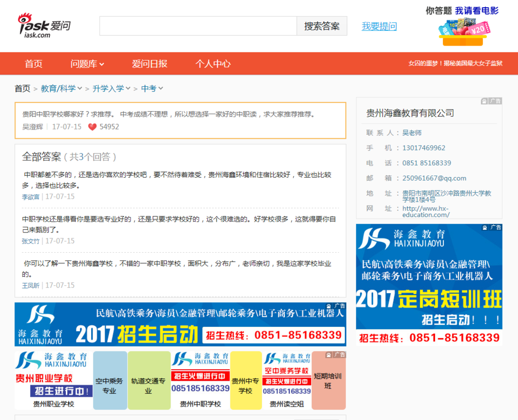Click the like count 54952

[109, 127]
